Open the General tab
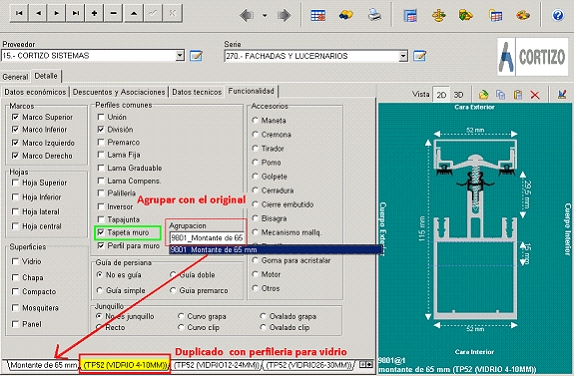This screenshot has height=376, width=574. point(15,77)
